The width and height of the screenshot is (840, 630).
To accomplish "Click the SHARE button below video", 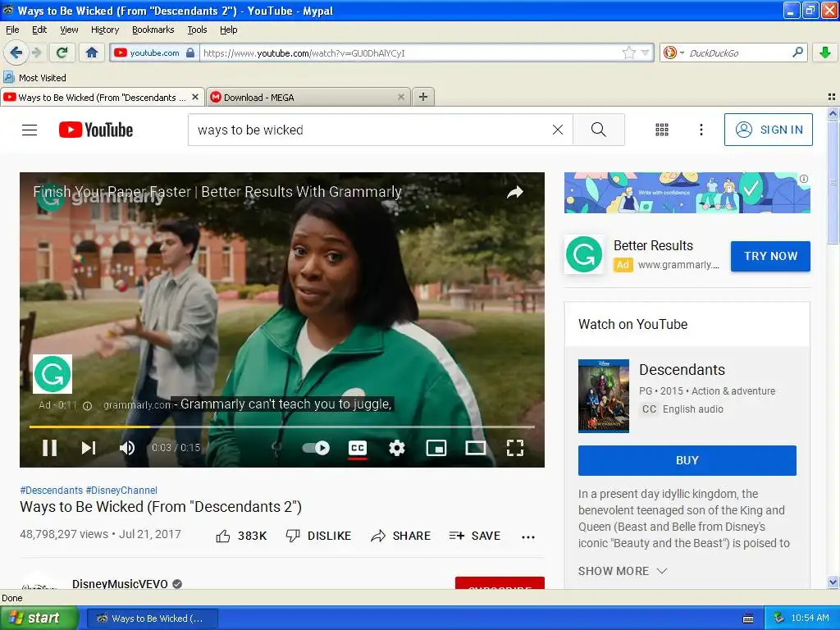I will tap(400, 536).
